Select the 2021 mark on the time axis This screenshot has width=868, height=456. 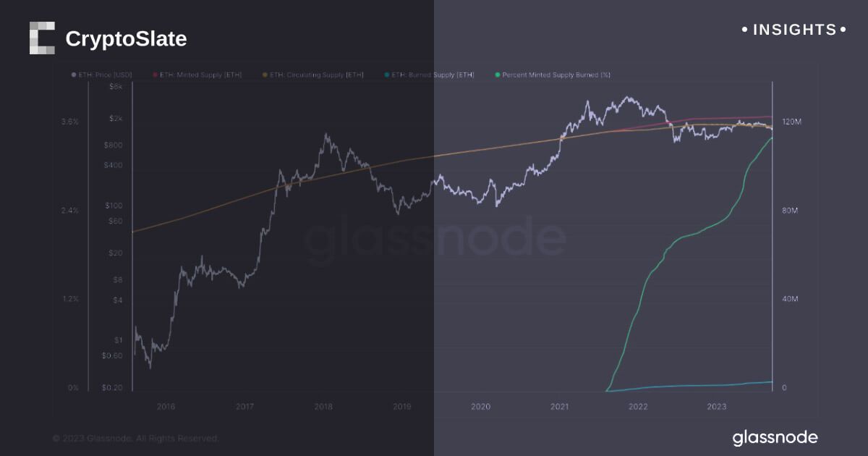559,407
